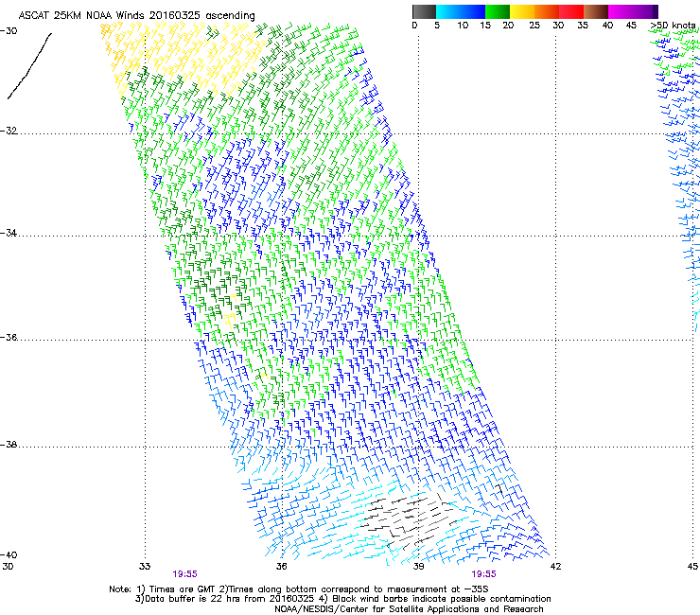Click the latitude label '-34'

coord(9,233)
